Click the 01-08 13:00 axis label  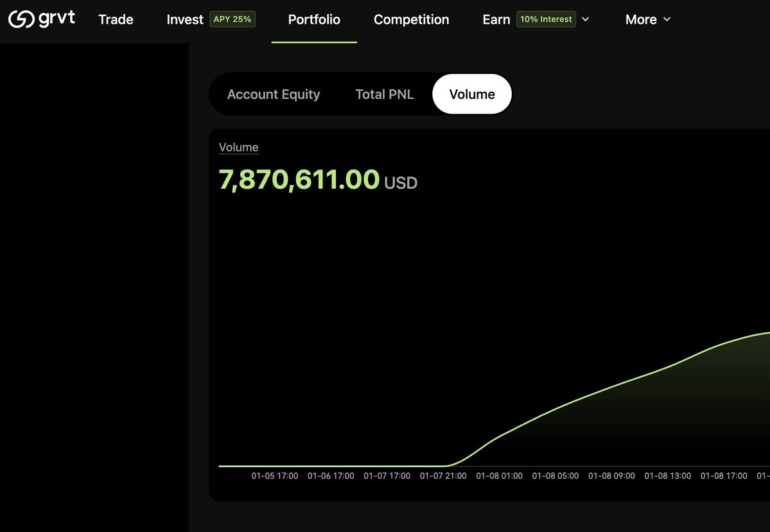click(668, 476)
